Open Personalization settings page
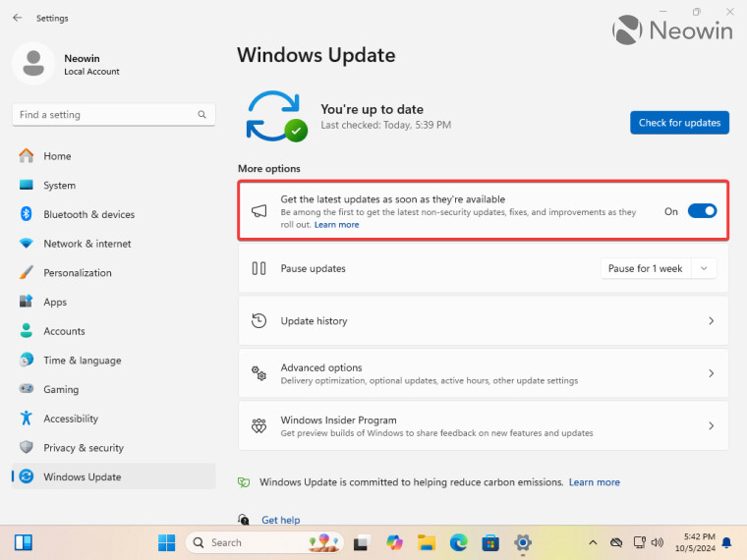The width and height of the screenshot is (747, 560). (114, 272)
